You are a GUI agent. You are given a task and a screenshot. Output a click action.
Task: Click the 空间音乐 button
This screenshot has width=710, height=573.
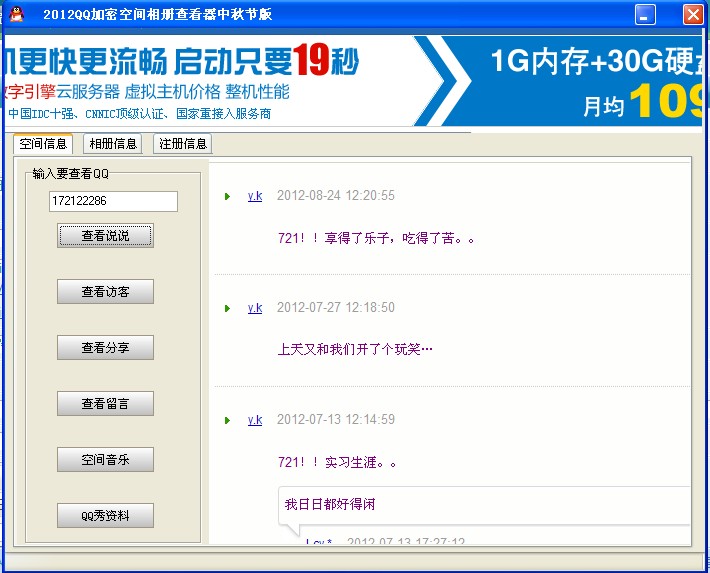105,460
